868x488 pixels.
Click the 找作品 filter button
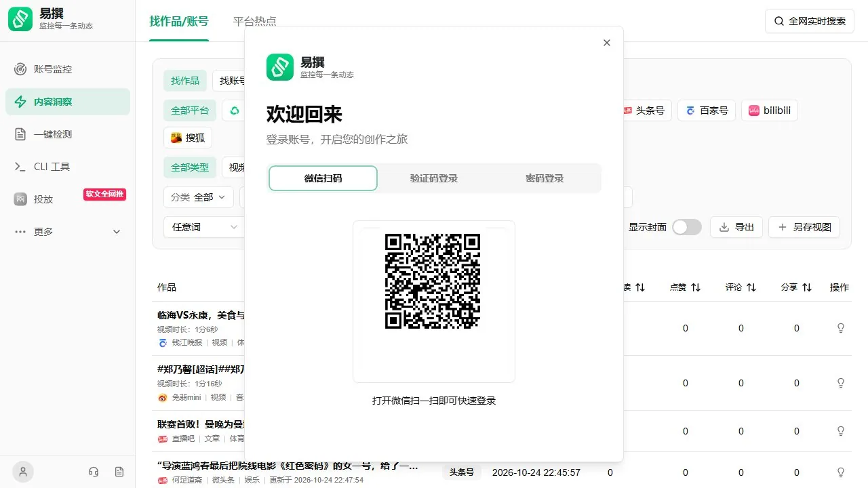coord(185,81)
